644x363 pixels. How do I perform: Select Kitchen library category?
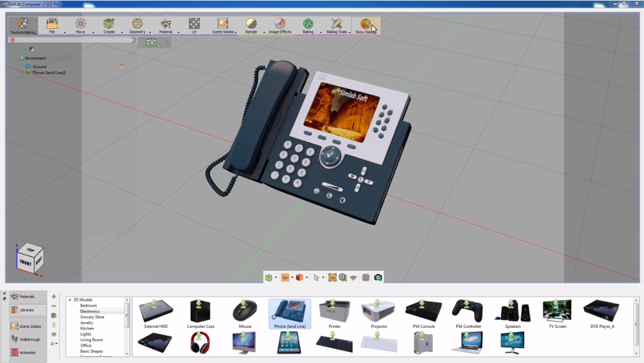(87, 328)
